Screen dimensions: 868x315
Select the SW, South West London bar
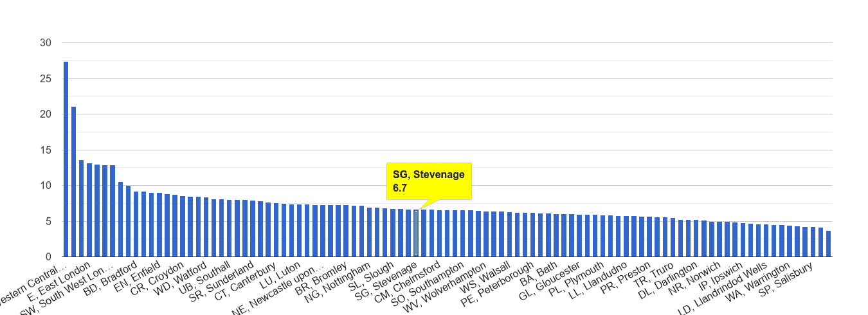[x=113, y=212]
